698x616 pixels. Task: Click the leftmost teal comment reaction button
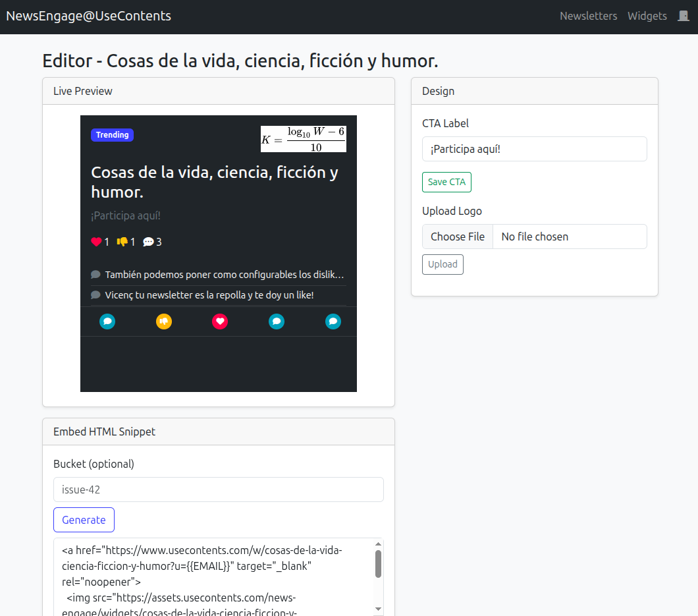pos(107,322)
